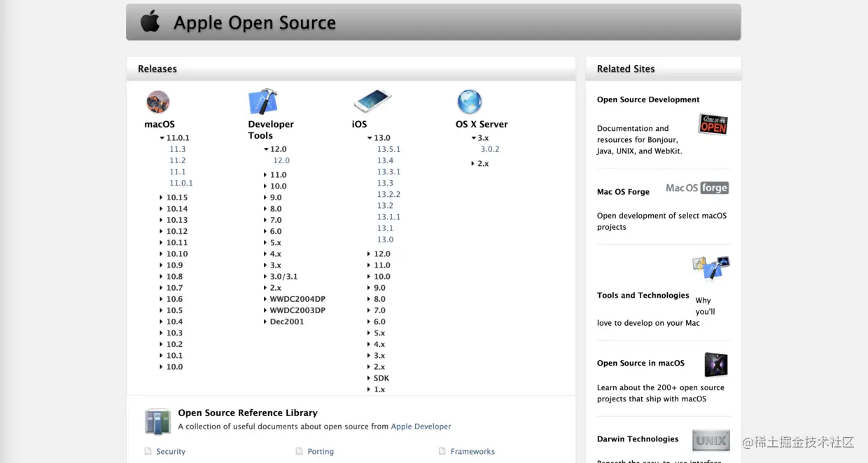Click the Tools and Technologies heading
The width and height of the screenshot is (868, 463).
tap(643, 296)
